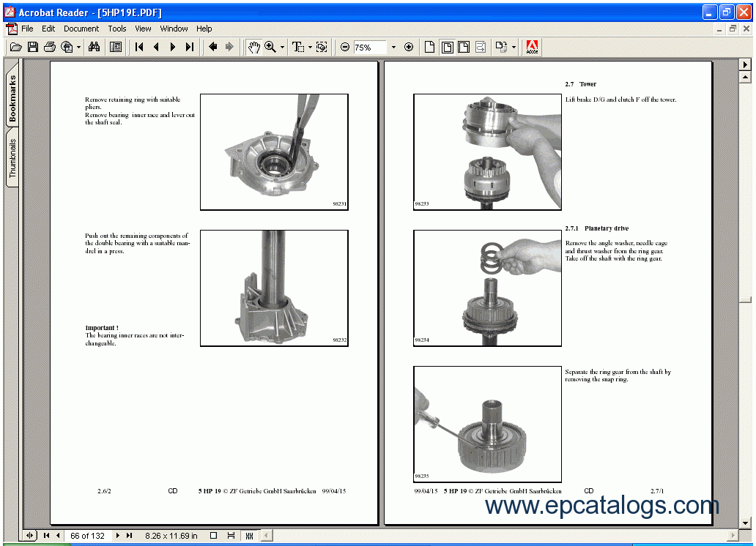756x546 pixels.
Task: Go to the first page using the toolbar
Action: pyautogui.click(x=139, y=47)
